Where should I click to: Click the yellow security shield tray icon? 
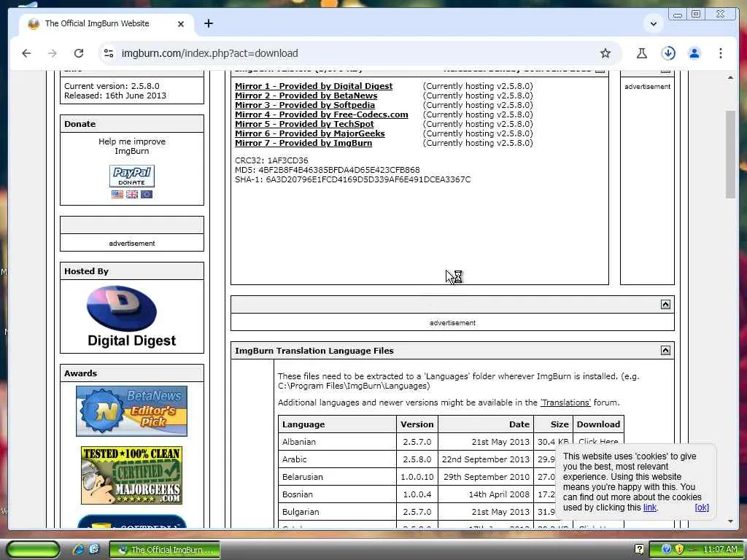(x=679, y=550)
